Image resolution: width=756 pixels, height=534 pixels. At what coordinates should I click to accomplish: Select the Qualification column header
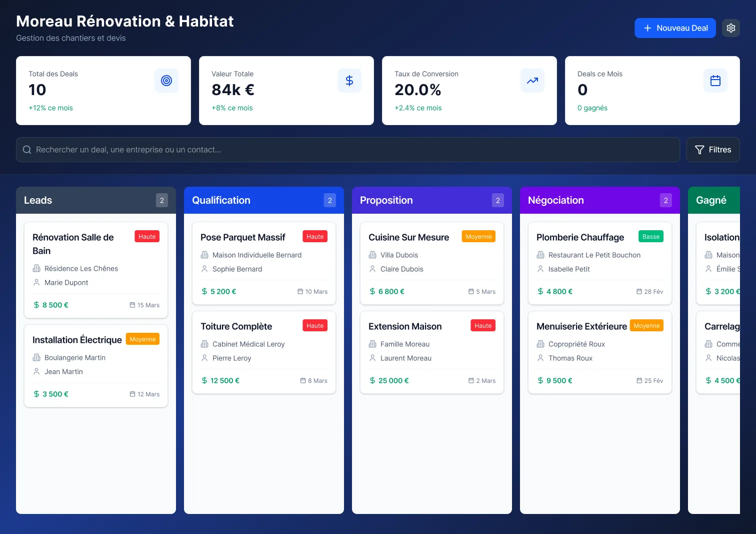click(221, 200)
